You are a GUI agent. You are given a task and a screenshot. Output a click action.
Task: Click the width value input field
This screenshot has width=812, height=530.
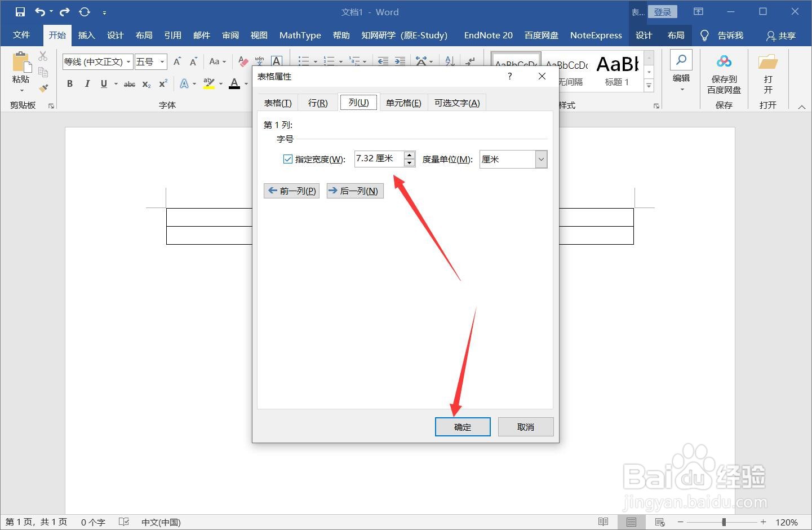click(x=376, y=158)
